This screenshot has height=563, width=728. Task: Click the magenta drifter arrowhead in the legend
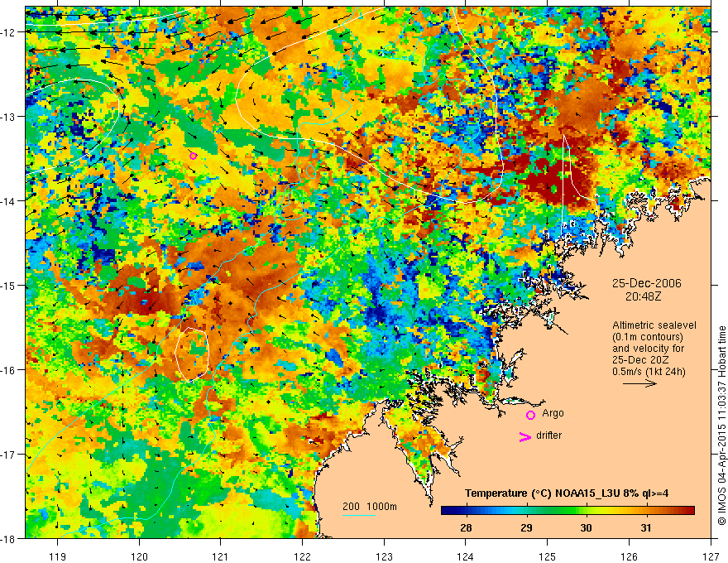click(524, 436)
